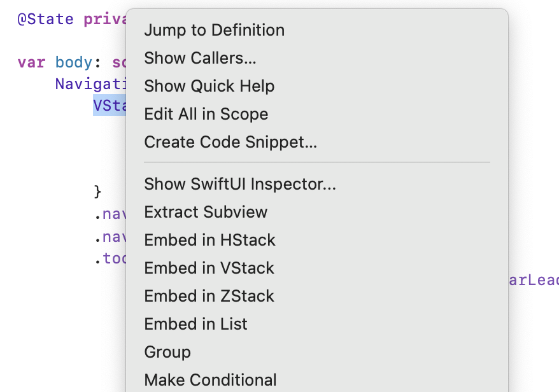
Task: Click the var keyword before body
Action: point(31,63)
